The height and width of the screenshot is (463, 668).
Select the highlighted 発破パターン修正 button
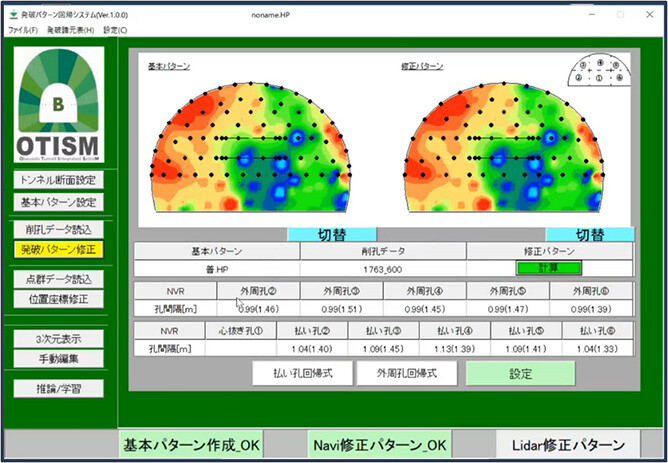click(59, 249)
